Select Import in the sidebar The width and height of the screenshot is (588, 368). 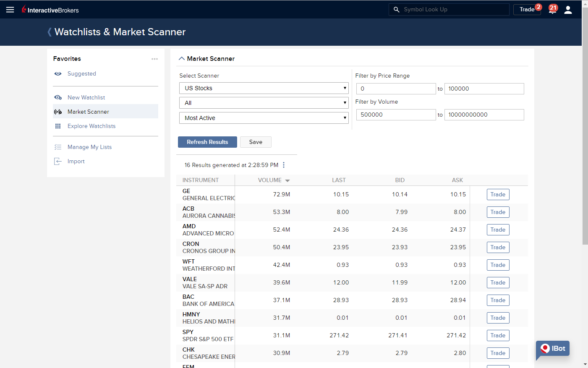click(76, 161)
